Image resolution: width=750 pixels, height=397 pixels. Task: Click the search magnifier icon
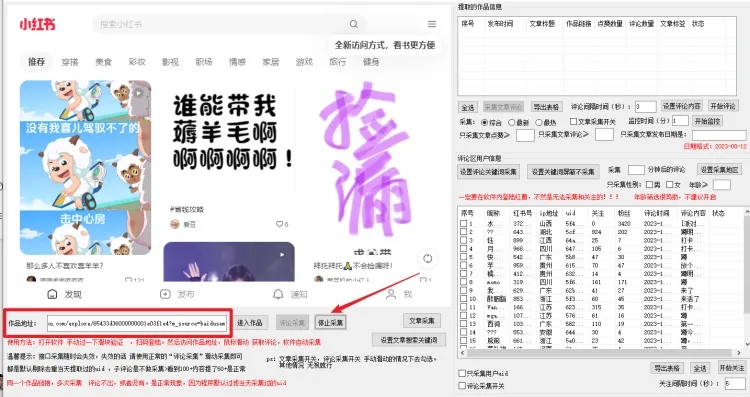click(x=353, y=24)
